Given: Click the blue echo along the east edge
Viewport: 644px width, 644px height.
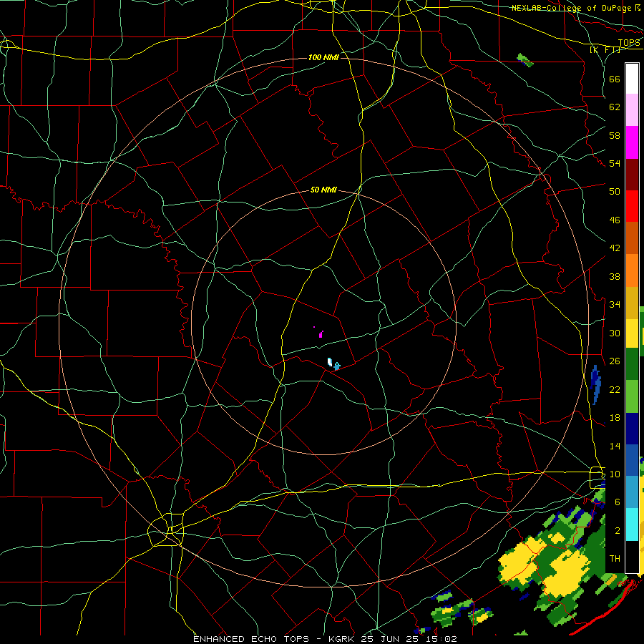Looking at the screenshot, I should (595, 384).
